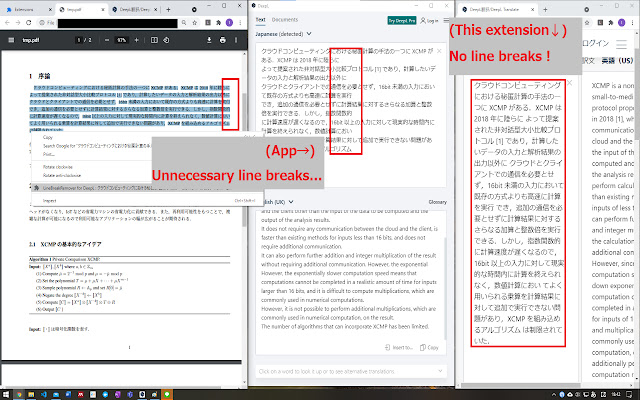Go forward in the left Chrome window

tap(18, 23)
